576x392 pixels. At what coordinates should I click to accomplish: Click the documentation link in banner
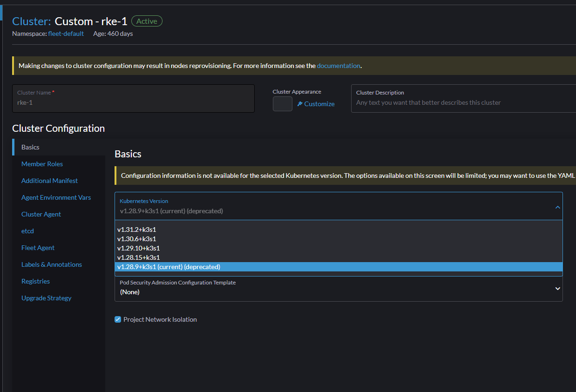[339, 66]
